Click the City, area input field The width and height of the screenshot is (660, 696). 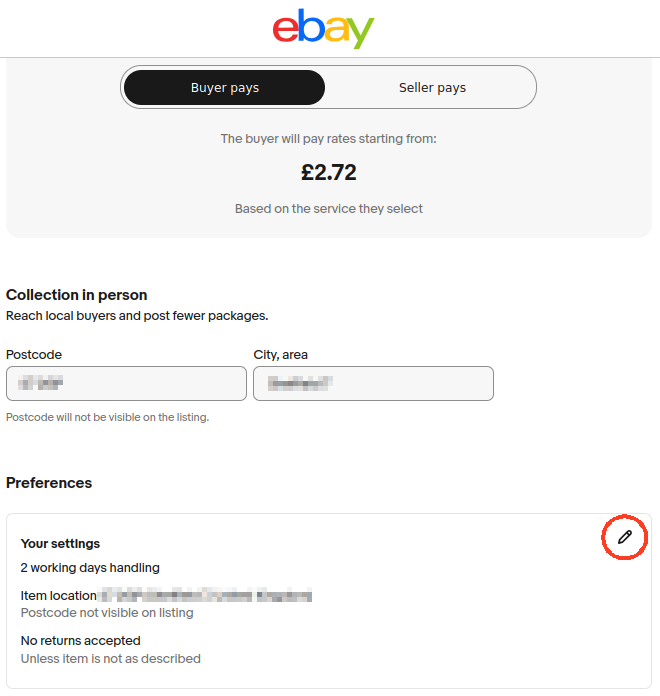pos(373,384)
